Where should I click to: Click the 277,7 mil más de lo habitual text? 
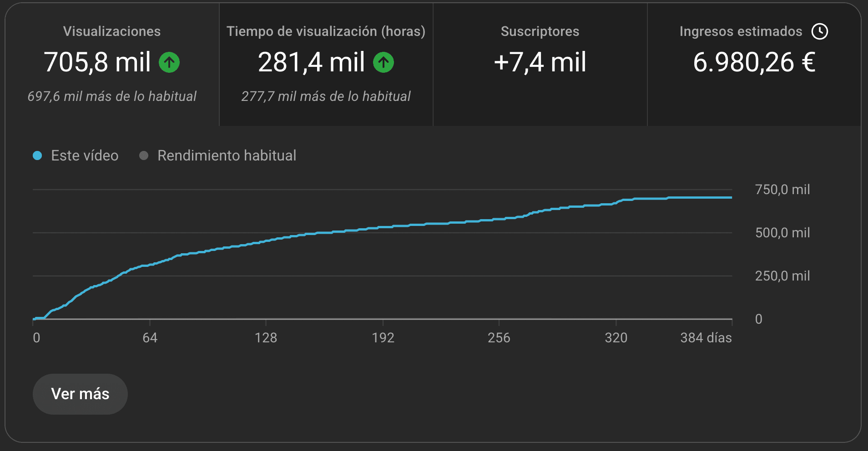tap(326, 96)
